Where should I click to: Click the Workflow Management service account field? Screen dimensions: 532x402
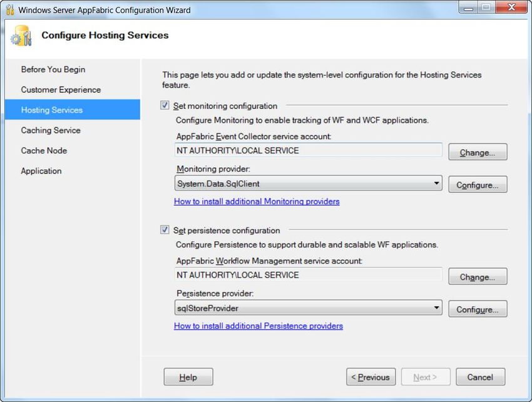(x=309, y=275)
